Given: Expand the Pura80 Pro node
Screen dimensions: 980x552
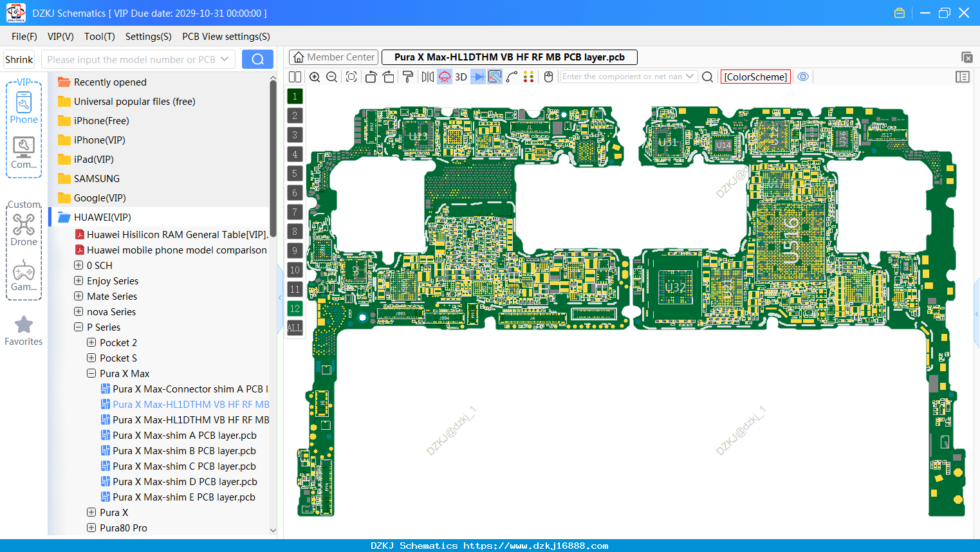Looking at the screenshot, I should coord(91,528).
